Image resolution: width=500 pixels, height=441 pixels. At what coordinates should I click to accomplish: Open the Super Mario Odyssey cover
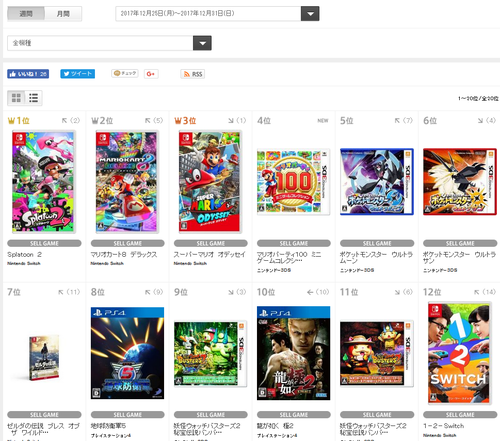pyautogui.click(x=210, y=182)
